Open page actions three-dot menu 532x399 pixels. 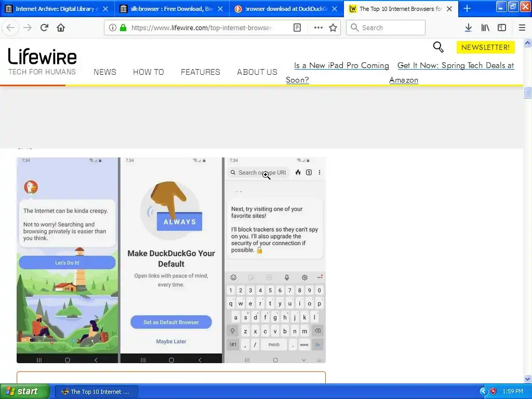click(x=318, y=28)
